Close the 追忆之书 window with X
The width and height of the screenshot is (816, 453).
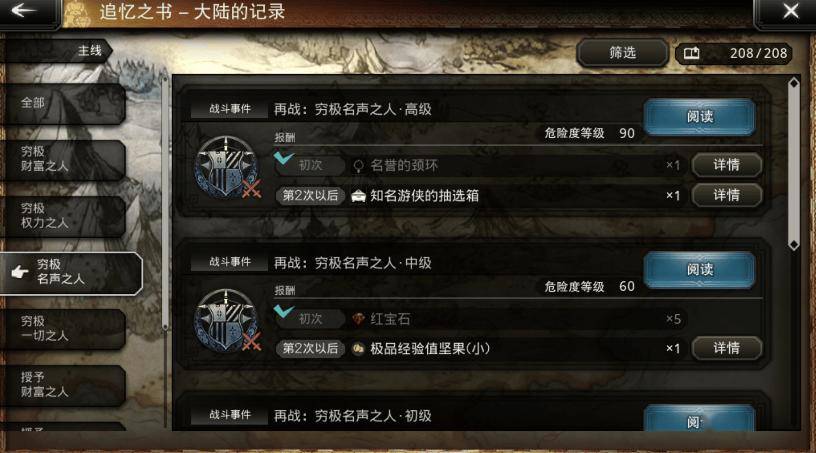pos(790,11)
